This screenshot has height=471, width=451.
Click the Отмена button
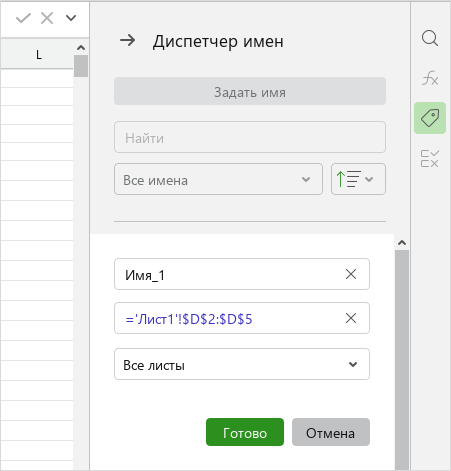(331, 432)
